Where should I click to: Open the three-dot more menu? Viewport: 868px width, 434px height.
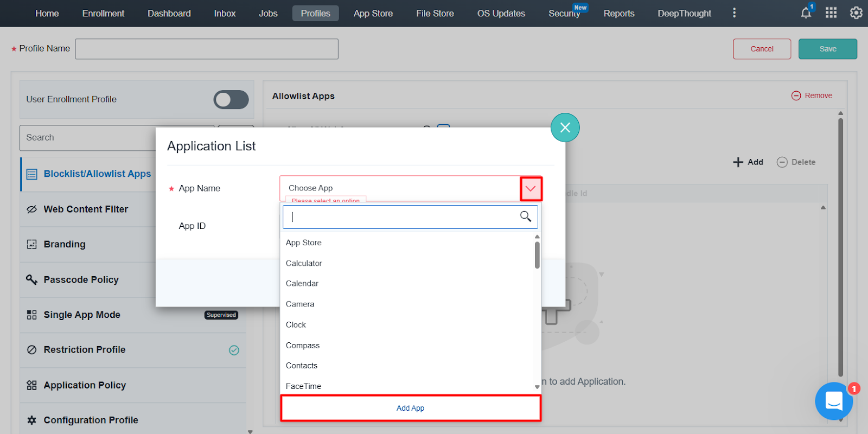[734, 13]
